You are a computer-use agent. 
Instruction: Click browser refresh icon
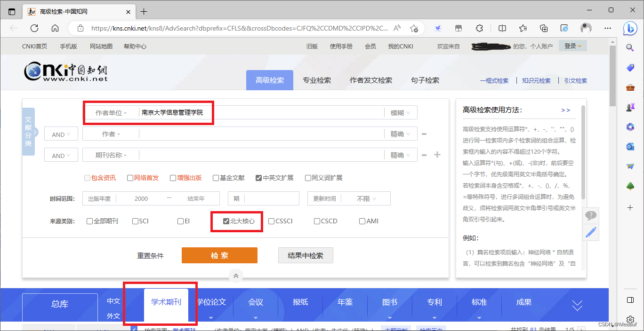34,28
